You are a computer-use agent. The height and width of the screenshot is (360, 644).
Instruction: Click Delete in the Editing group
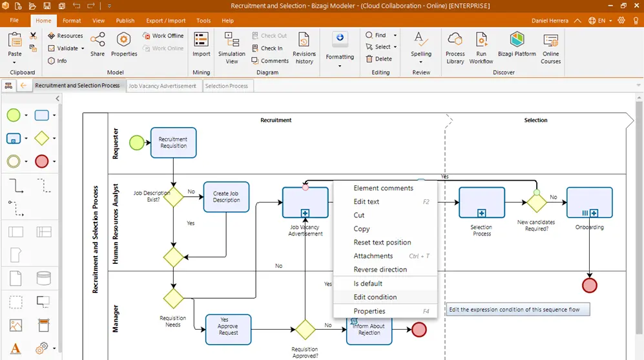pyautogui.click(x=379, y=59)
